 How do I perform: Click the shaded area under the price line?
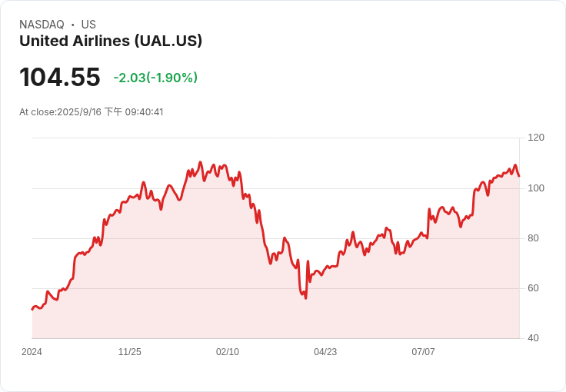click(231, 292)
